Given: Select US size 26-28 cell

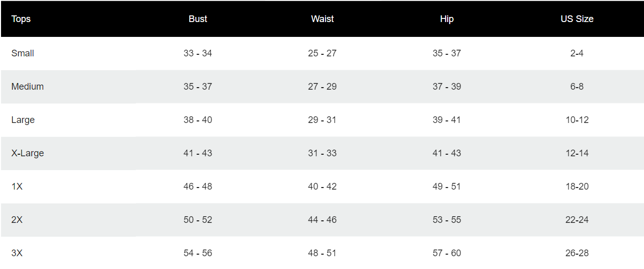Looking at the screenshot, I should coord(577,253).
